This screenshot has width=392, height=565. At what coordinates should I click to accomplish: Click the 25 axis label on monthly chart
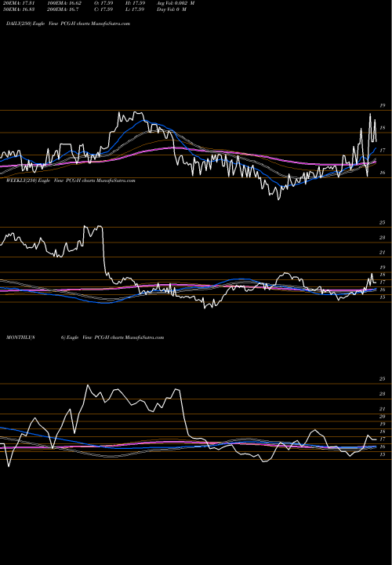(x=383, y=379)
